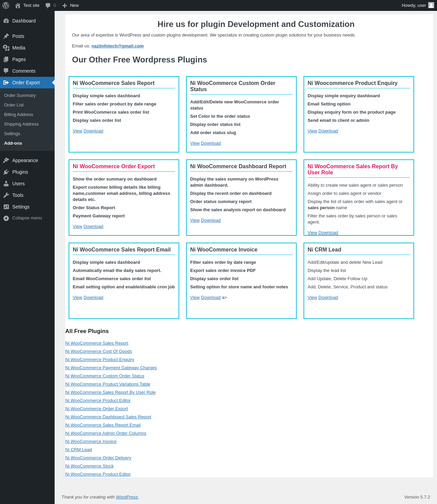Click the Version 5.7.2 footer text

coord(417,497)
